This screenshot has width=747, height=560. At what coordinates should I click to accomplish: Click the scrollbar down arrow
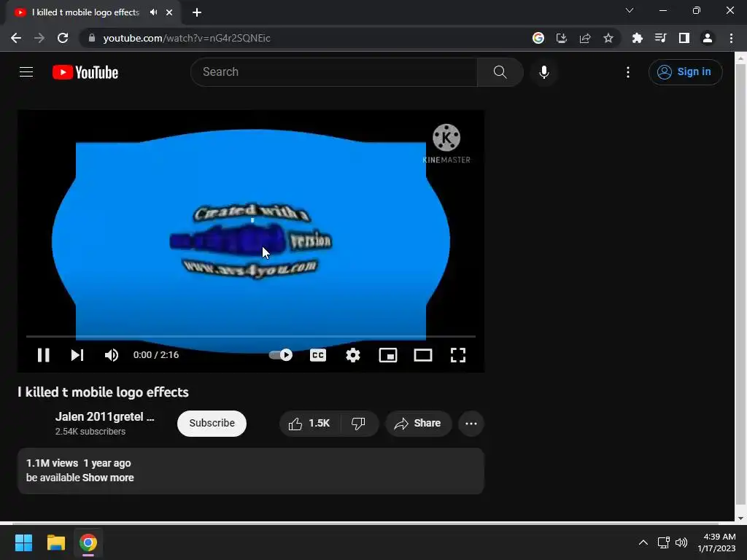click(x=740, y=518)
